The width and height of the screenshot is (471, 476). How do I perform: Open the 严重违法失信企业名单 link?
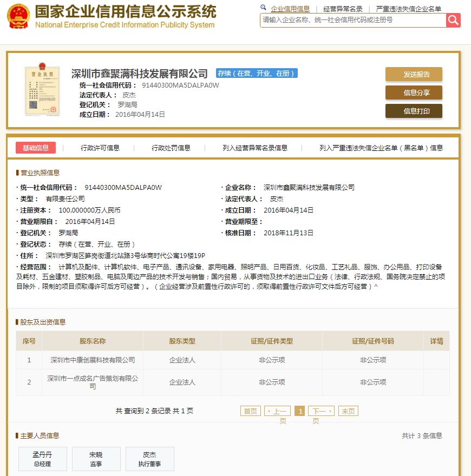coord(408,9)
